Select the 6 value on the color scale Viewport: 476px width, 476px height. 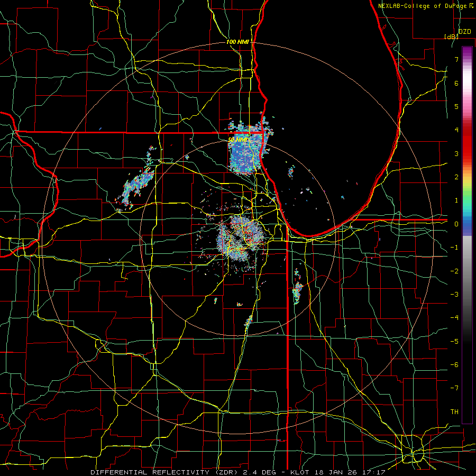(456, 83)
